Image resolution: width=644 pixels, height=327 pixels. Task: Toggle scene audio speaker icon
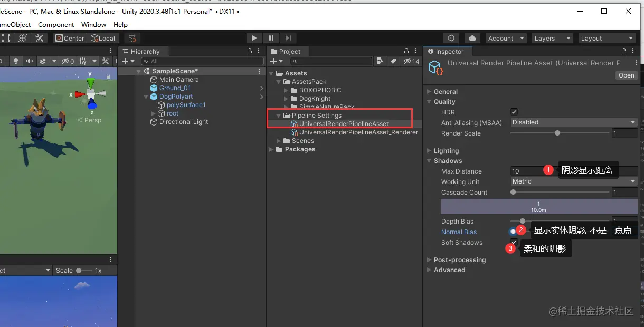(30, 61)
